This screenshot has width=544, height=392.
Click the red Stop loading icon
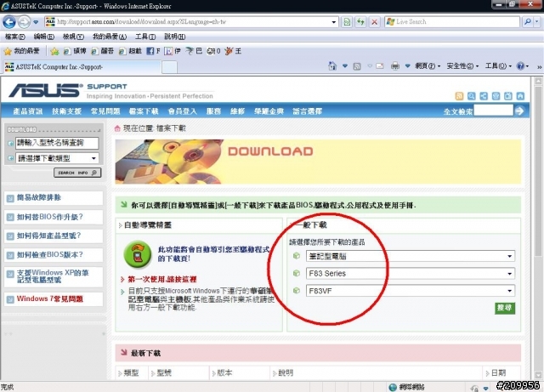(x=374, y=22)
